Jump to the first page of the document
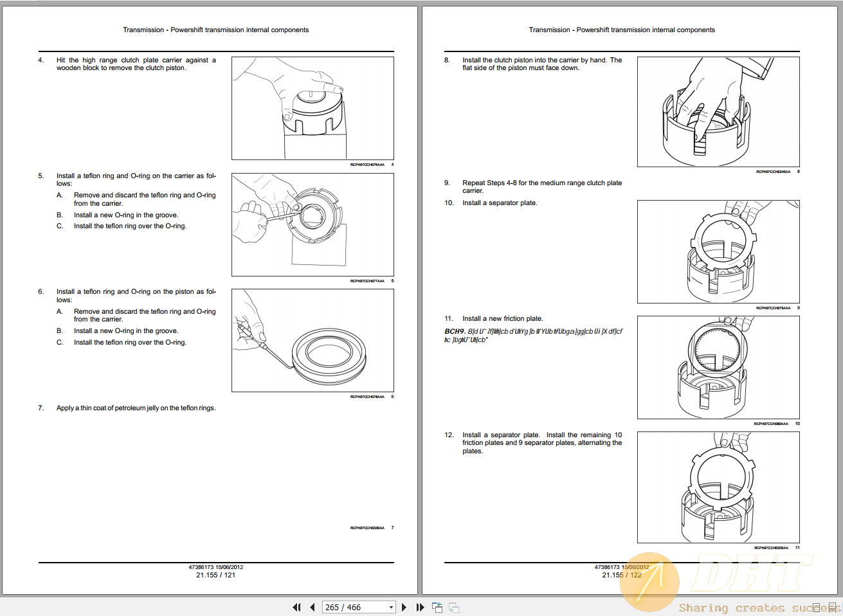Image resolution: width=843 pixels, height=616 pixels. pos(296,607)
